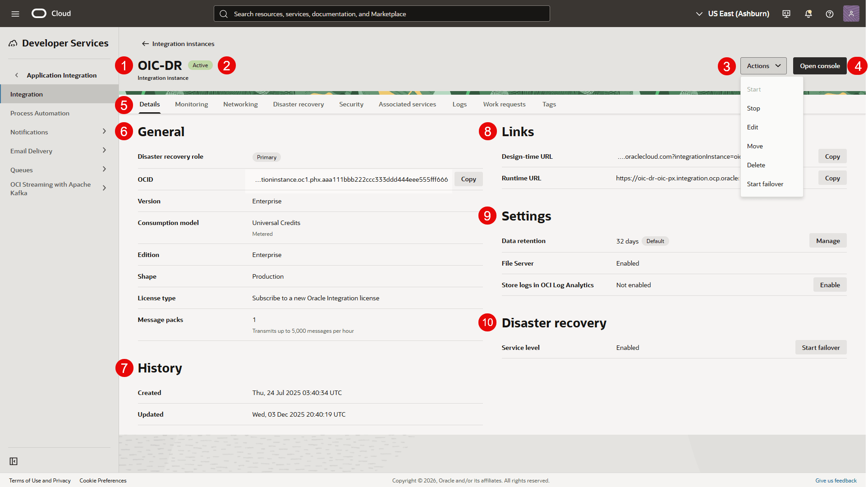Select Delete from the Actions menu
Screen dimensions: 868x487
coord(756,165)
